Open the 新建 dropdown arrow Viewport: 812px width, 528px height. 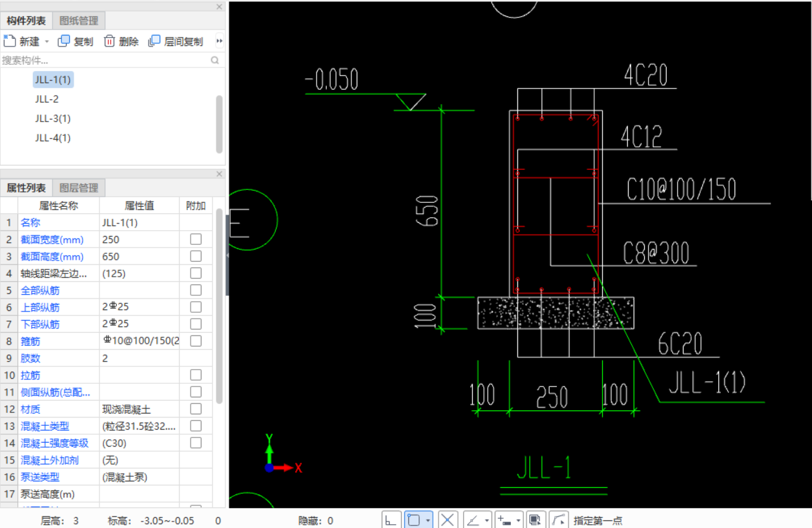[47, 41]
